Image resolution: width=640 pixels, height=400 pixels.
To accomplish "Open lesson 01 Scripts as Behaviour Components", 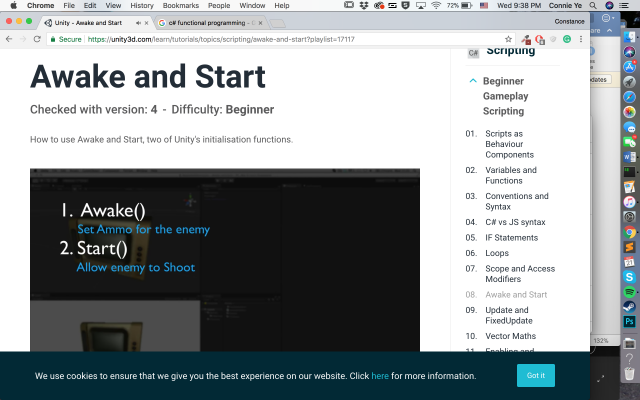I will 509,144.
